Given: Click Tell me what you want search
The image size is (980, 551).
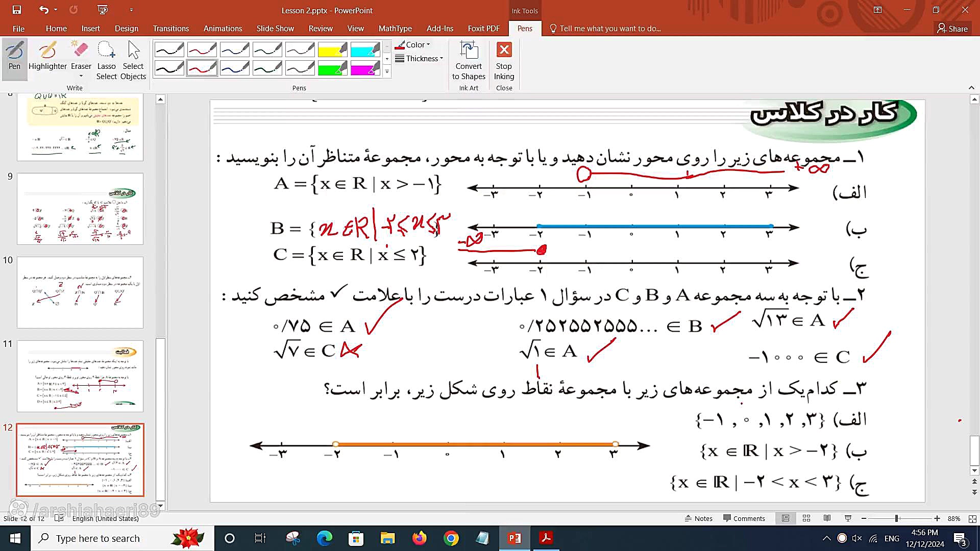Looking at the screenshot, I should (610, 29).
